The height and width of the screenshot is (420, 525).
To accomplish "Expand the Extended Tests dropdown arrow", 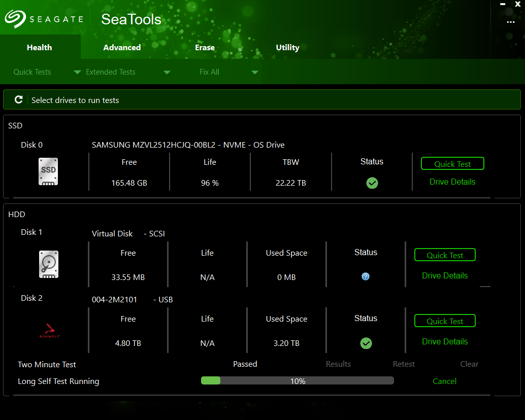I will 167,72.
